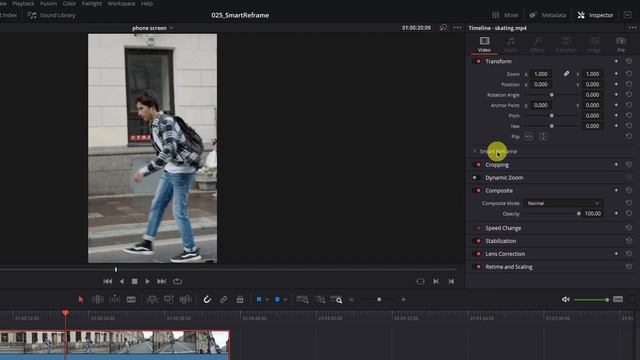Flip the image vertically

click(x=543, y=137)
